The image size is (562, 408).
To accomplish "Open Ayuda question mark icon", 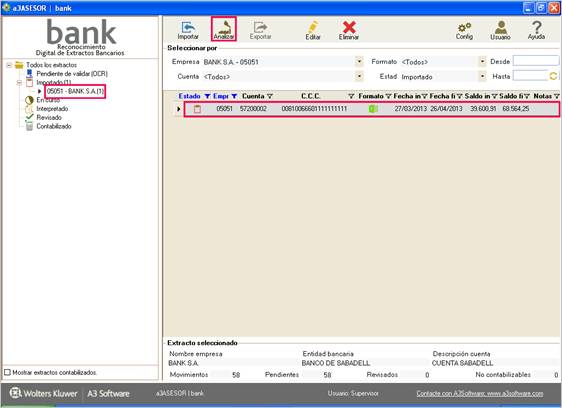I will [536, 30].
